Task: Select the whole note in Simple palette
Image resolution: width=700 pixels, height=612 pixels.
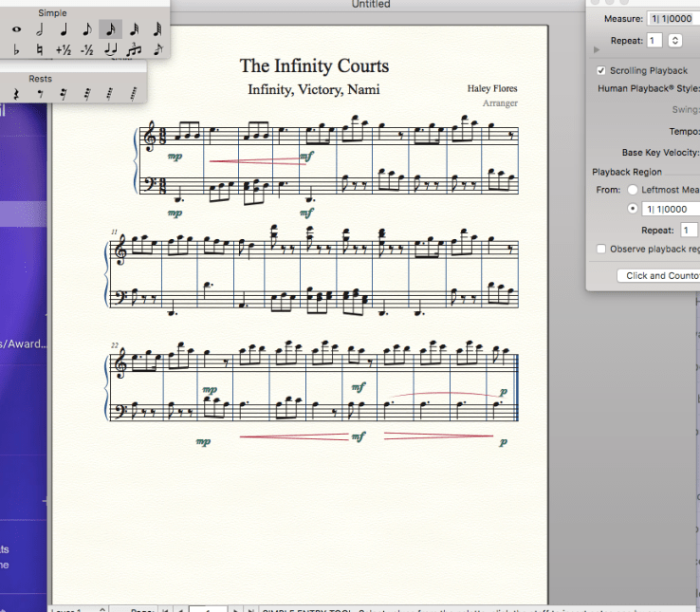Action: click(x=16, y=29)
